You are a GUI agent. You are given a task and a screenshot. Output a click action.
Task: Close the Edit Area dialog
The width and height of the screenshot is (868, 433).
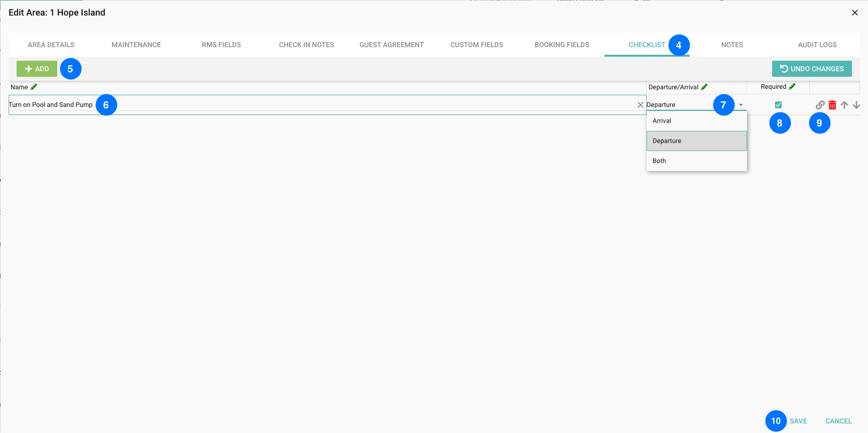tap(854, 13)
